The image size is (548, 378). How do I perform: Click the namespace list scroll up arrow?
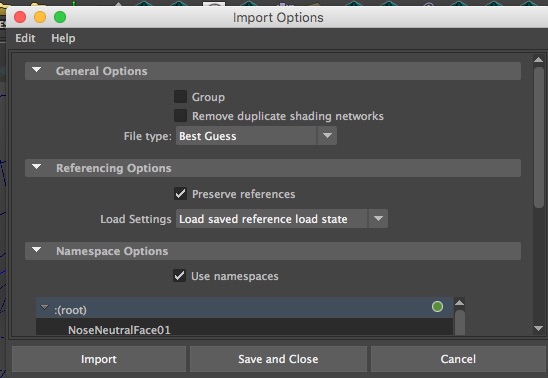(x=460, y=303)
